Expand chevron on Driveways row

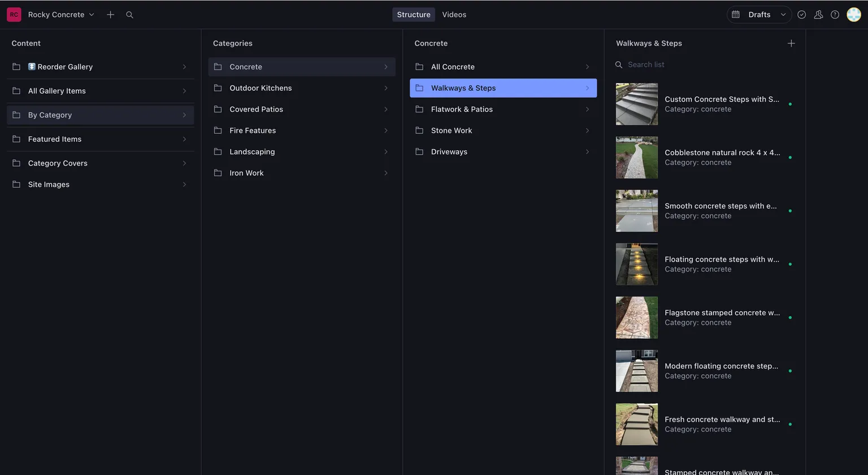pos(587,152)
